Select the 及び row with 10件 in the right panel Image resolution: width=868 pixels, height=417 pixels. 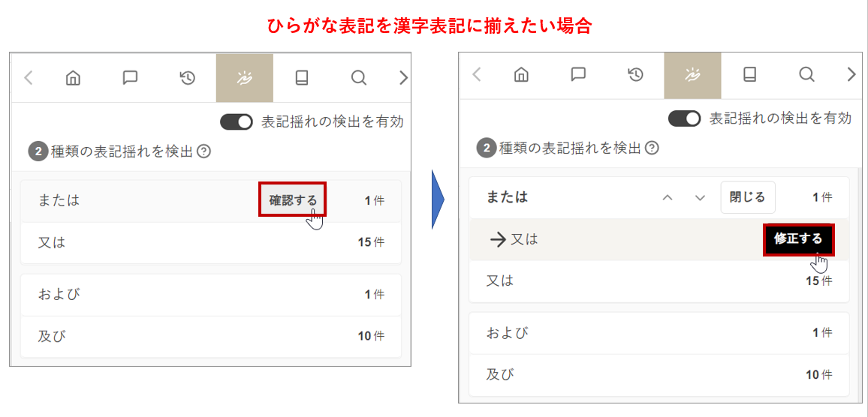[x=659, y=374]
